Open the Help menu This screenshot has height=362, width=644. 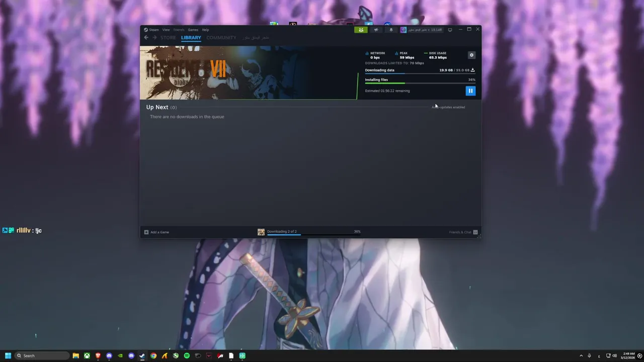point(205,30)
